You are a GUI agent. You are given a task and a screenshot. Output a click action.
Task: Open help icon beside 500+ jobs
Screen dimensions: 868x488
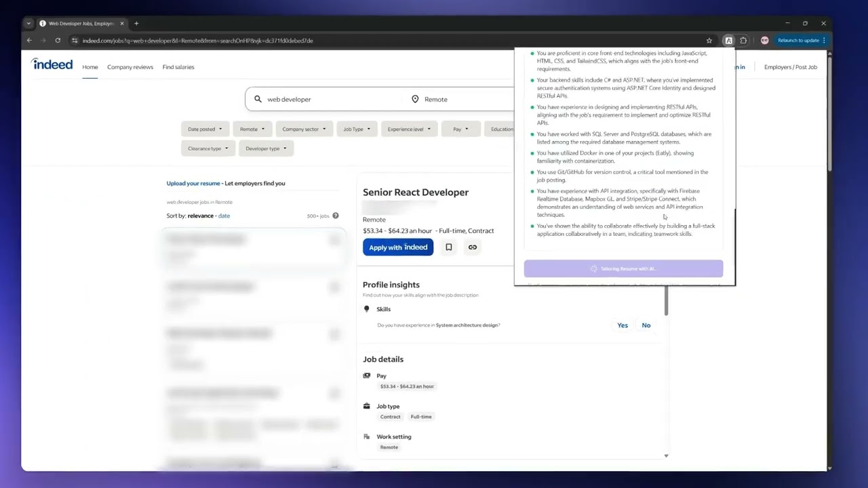pyautogui.click(x=335, y=216)
